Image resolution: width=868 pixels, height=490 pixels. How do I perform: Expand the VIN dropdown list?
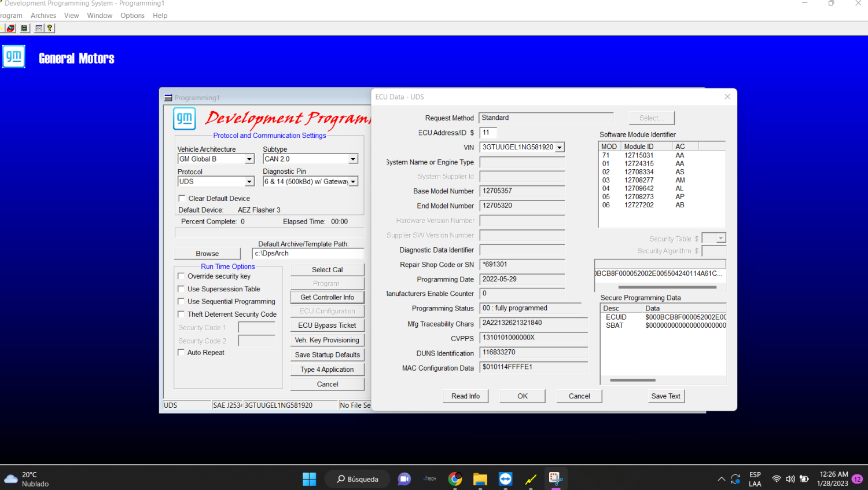[x=560, y=148]
